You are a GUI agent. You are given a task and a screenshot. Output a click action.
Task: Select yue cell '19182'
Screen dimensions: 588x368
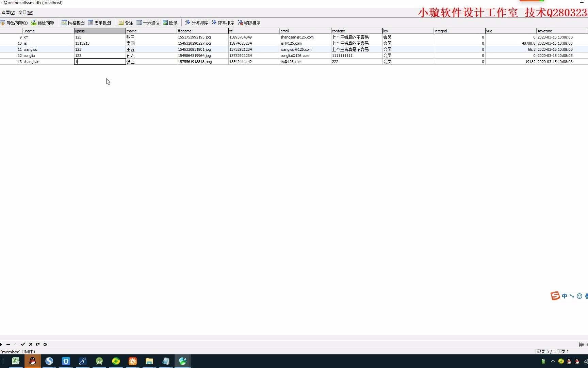pos(511,62)
